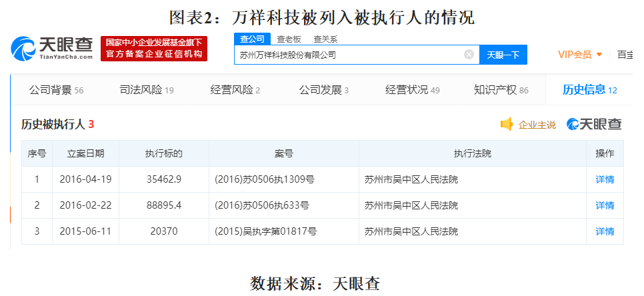Open the 司法风险 tab
Screen dimensions: 644x296
point(147,90)
